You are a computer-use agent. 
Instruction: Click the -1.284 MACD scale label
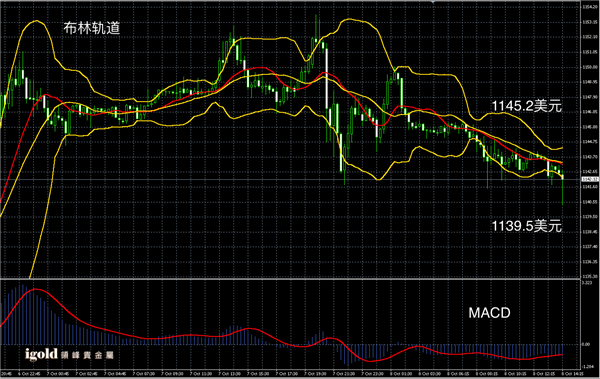(x=587, y=367)
